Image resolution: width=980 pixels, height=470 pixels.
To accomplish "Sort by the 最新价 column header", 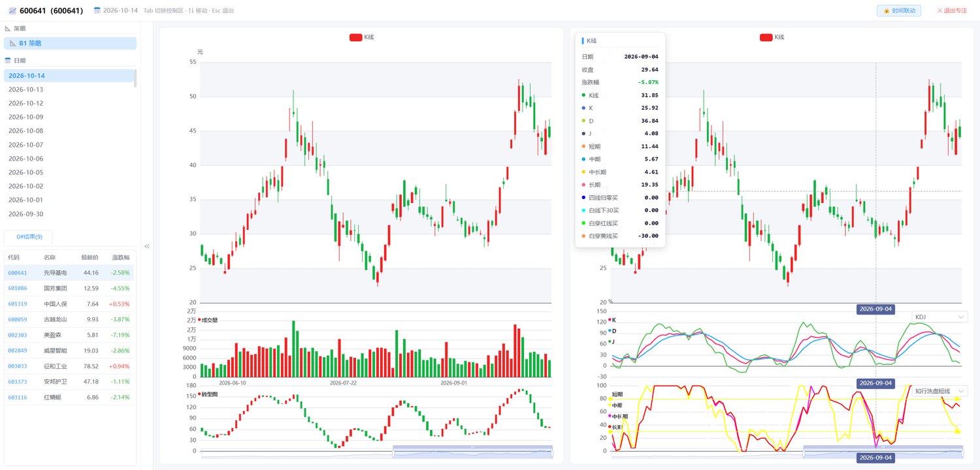I will 90,257.
